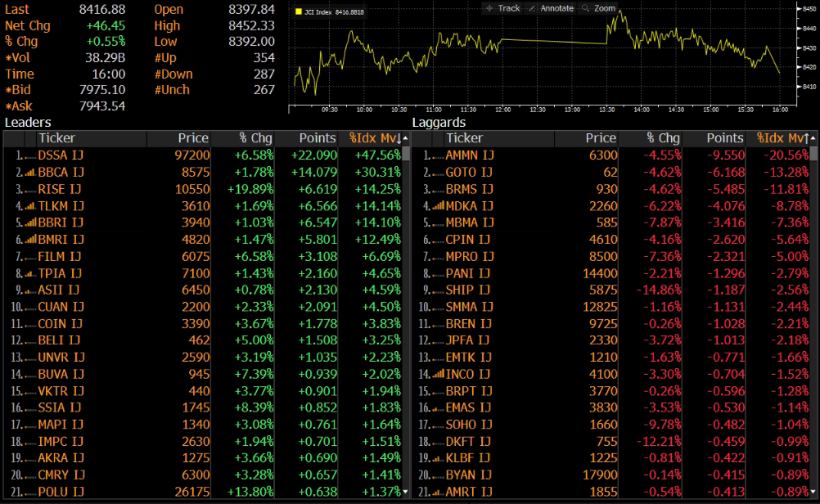Image resolution: width=820 pixels, height=504 pixels.
Task: Click the signal bars icon next to MDKA IJ
Action: [x=437, y=206]
